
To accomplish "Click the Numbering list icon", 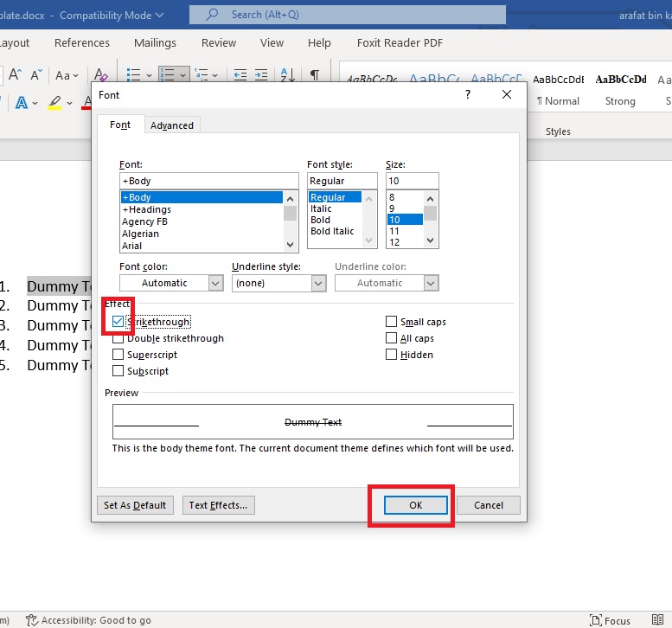I will tap(167, 75).
